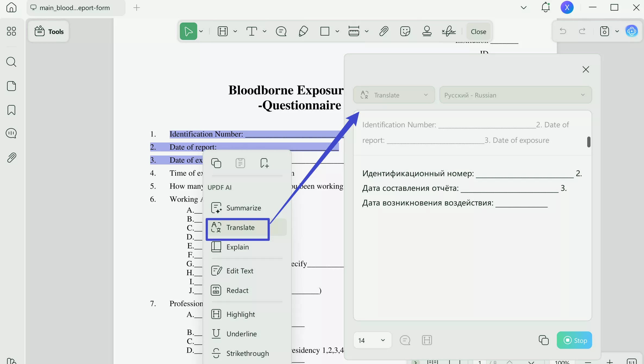
Task: Select the sticker tool
Action: 405,31
